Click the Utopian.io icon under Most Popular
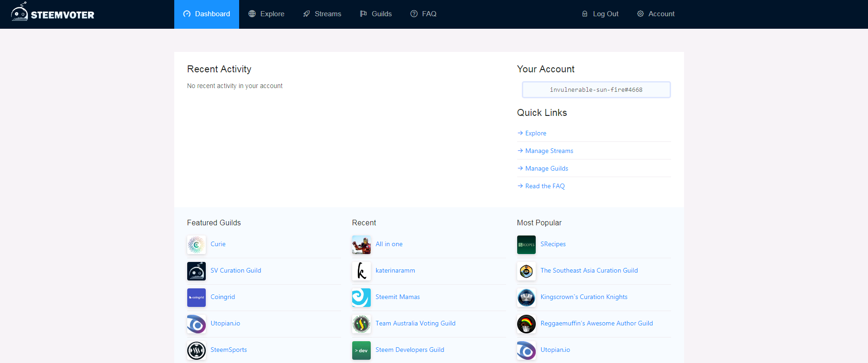 (526, 350)
